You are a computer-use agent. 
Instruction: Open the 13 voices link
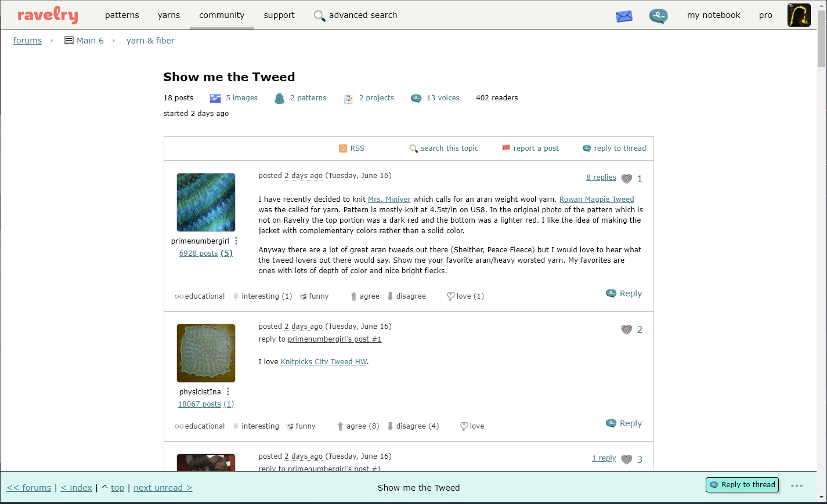(x=443, y=98)
